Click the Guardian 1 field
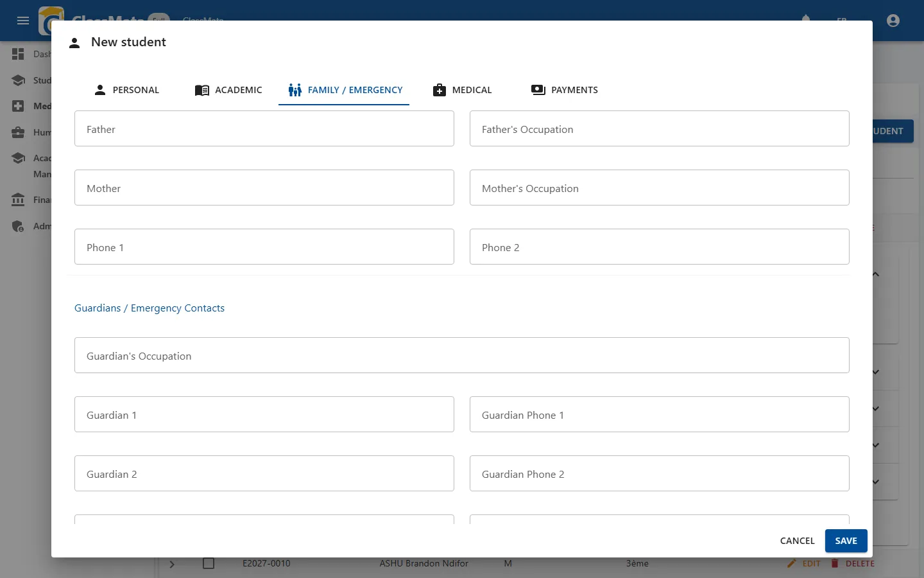Viewport: 924px width, 578px height. pos(264,414)
